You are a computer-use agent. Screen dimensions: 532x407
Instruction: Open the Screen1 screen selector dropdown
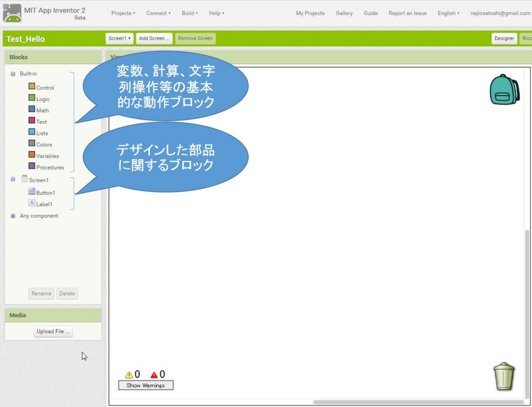(x=119, y=38)
